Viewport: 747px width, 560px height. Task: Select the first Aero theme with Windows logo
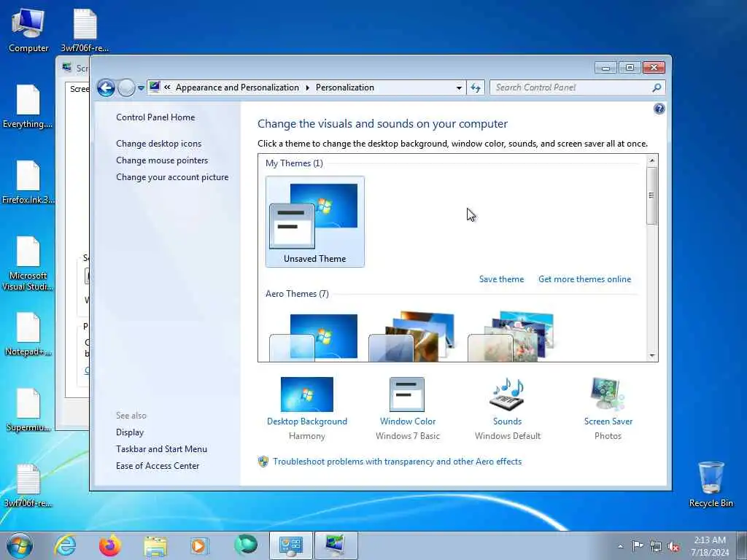point(314,337)
